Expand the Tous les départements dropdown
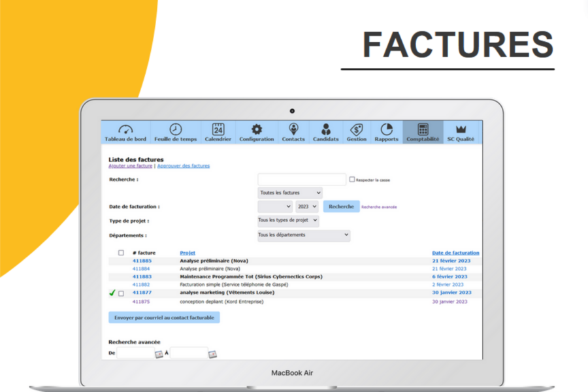The width and height of the screenshot is (588, 392). [x=303, y=235]
